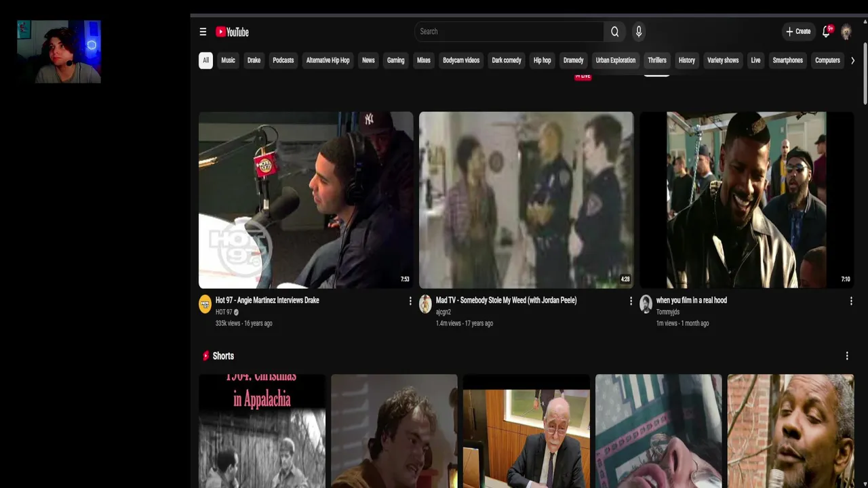Open the real hood video thumbnail
The height and width of the screenshot is (488, 868).
[747, 200]
